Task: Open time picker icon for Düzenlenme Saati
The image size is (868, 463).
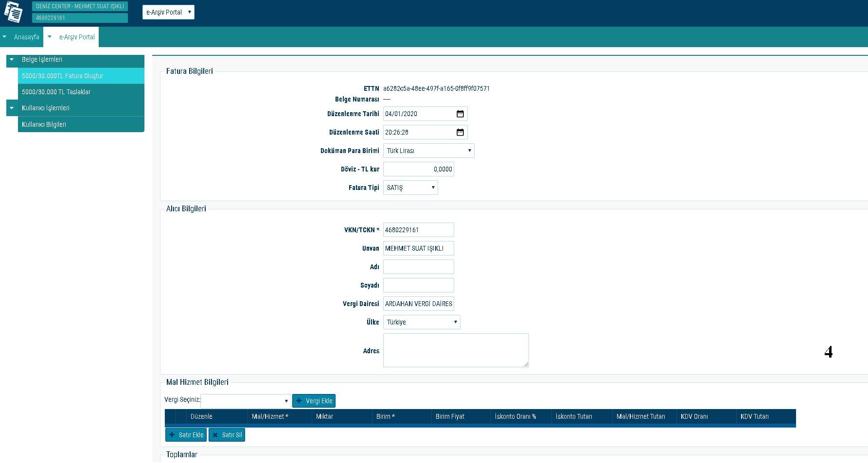Action: pos(460,132)
